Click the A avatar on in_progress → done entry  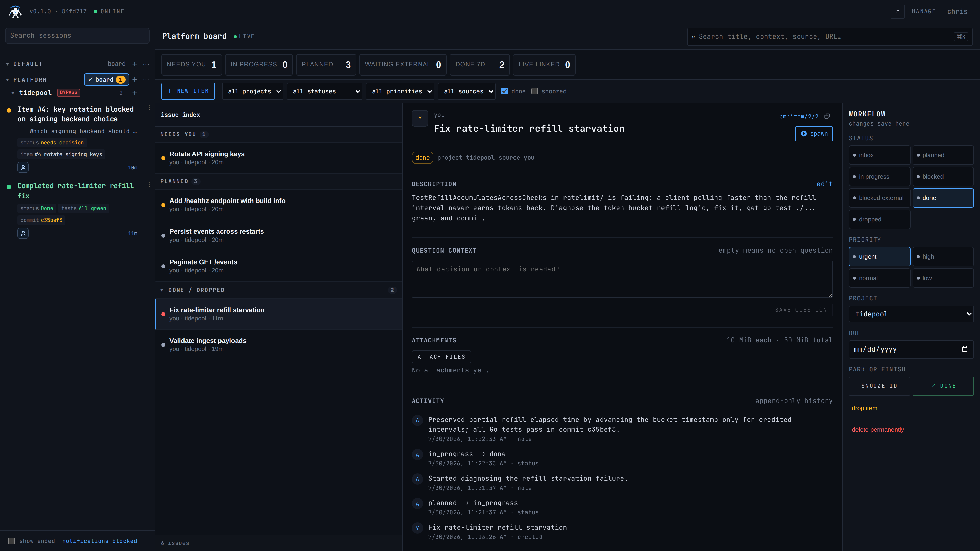[x=417, y=454]
